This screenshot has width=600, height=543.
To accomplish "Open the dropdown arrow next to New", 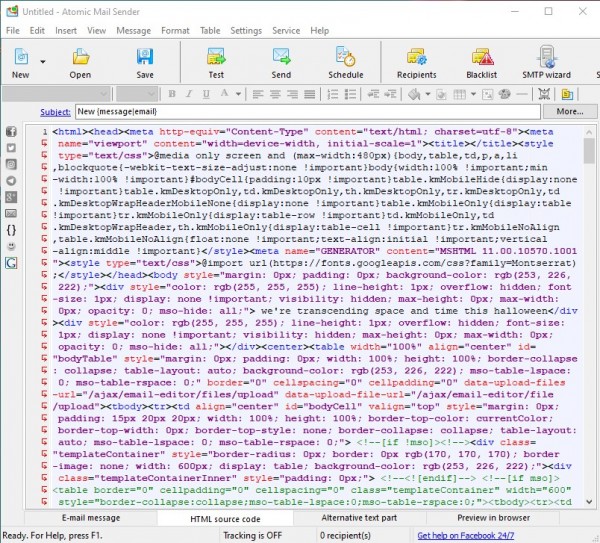I will coord(43,62).
